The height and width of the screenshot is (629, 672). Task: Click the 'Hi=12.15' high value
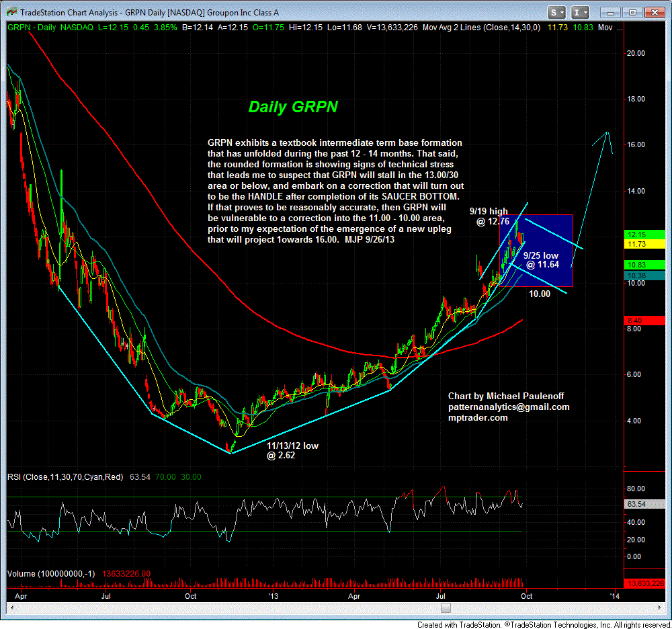[x=306, y=28]
